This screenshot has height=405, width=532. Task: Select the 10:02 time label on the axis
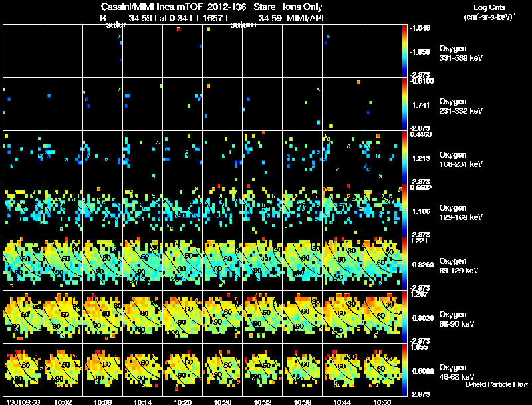pos(63,402)
